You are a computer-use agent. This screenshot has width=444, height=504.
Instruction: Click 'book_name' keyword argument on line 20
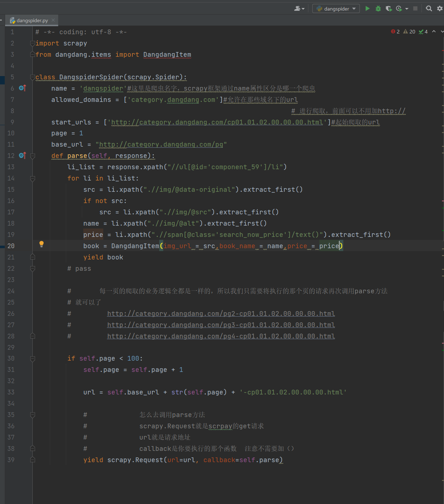(237, 246)
